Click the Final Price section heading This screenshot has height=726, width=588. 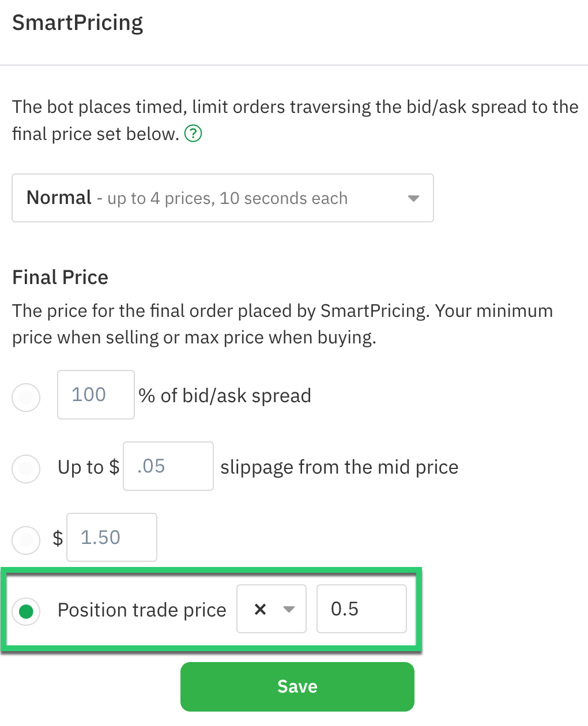point(60,277)
